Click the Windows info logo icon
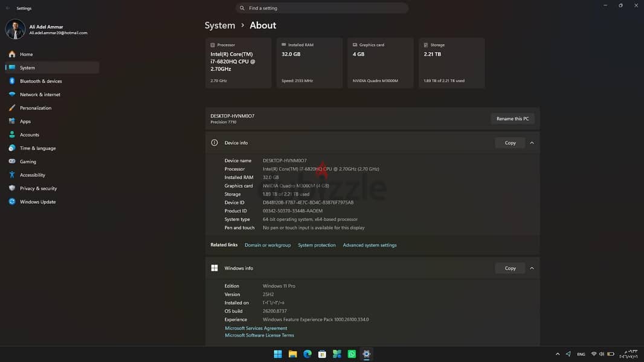Image resolution: width=644 pixels, height=362 pixels. [x=214, y=268]
